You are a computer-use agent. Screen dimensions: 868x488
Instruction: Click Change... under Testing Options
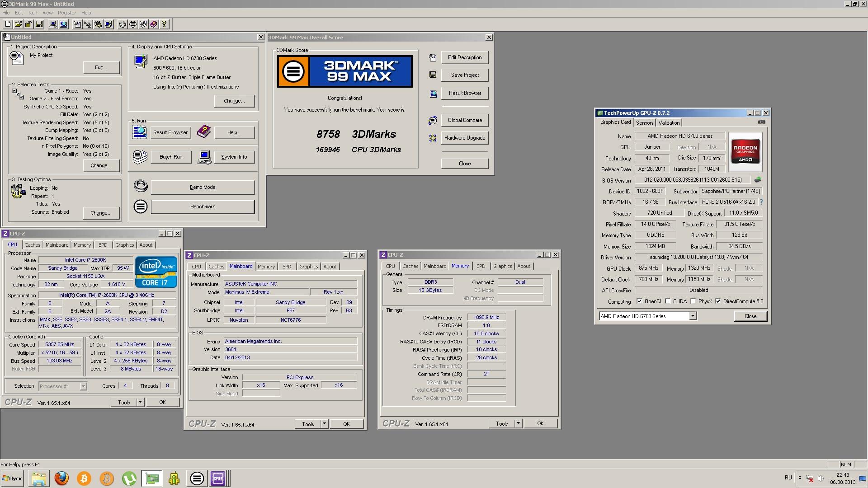click(101, 213)
